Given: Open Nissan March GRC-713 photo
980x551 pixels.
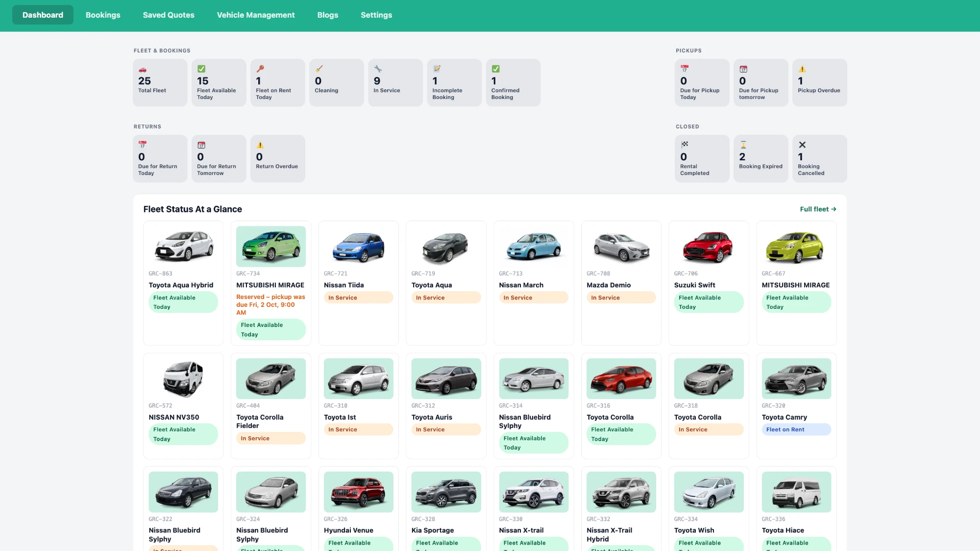Looking at the screenshot, I should click(x=534, y=247).
